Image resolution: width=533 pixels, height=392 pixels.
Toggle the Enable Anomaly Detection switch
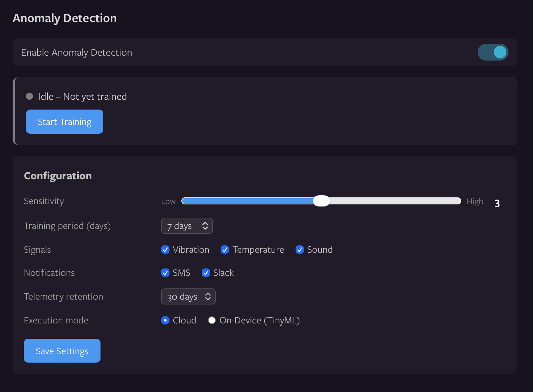(493, 52)
